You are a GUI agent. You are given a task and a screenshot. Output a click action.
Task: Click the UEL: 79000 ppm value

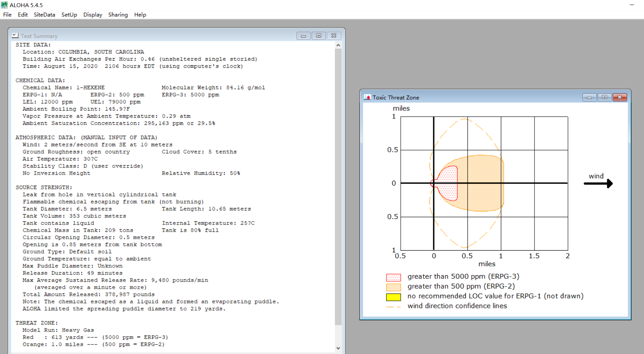(x=116, y=102)
